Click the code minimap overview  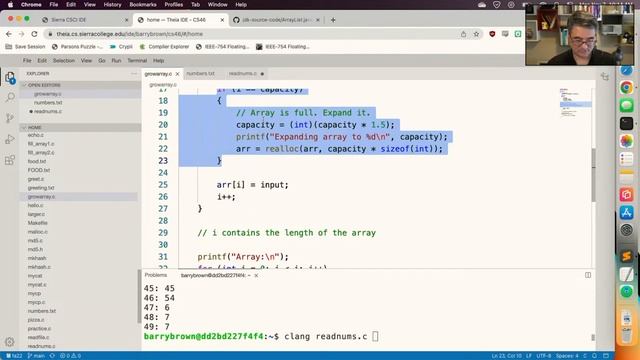[576, 103]
